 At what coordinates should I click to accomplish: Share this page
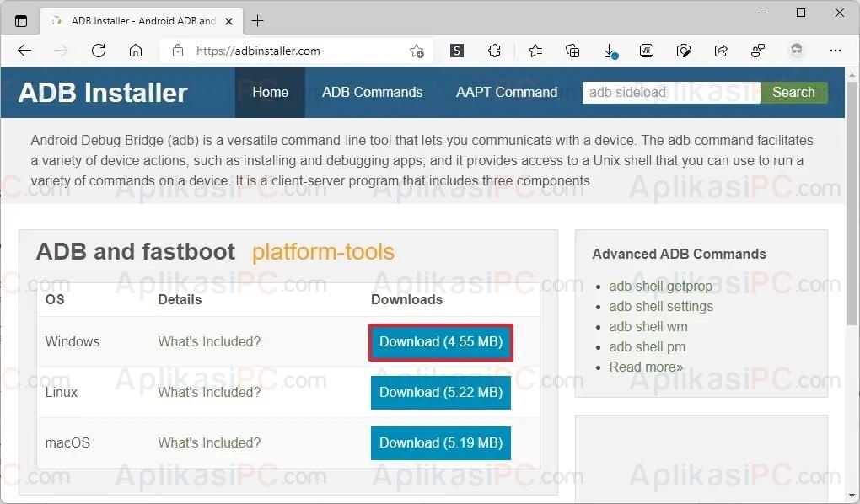(721, 51)
